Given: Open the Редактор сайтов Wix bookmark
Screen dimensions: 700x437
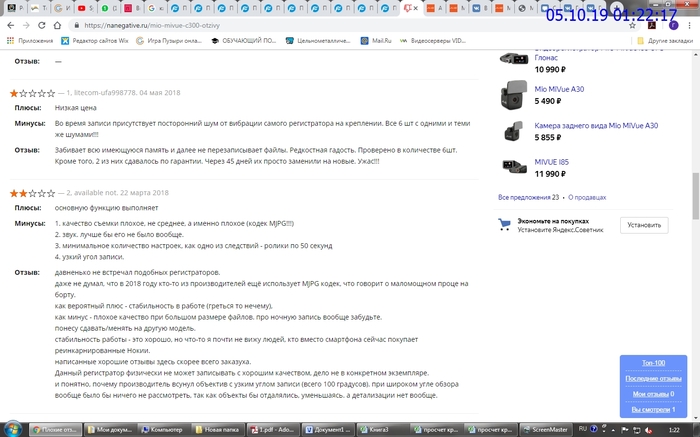Looking at the screenshot, I should pyautogui.click(x=95, y=41).
